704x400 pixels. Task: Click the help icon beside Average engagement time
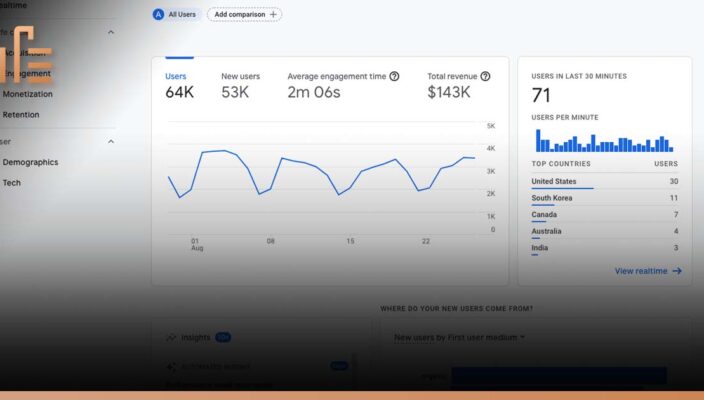[394, 76]
